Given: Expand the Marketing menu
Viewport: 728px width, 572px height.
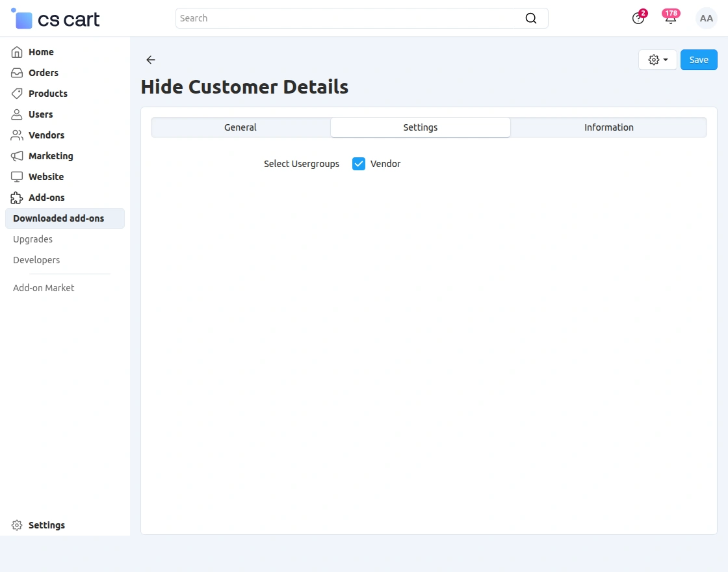Looking at the screenshot, I should pyautogui.click(x=51, y=156).
